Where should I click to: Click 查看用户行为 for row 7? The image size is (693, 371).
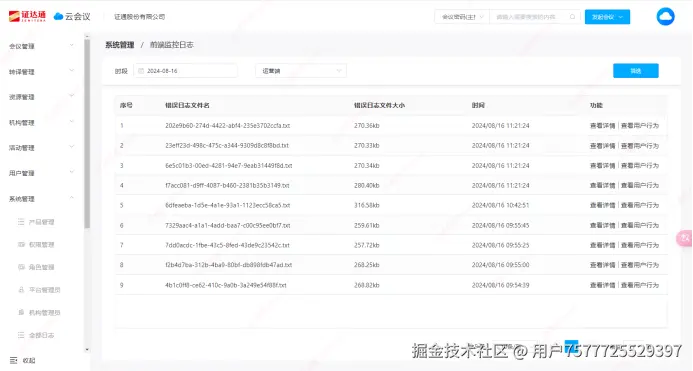pyautogui.click(x=640, y=245)
